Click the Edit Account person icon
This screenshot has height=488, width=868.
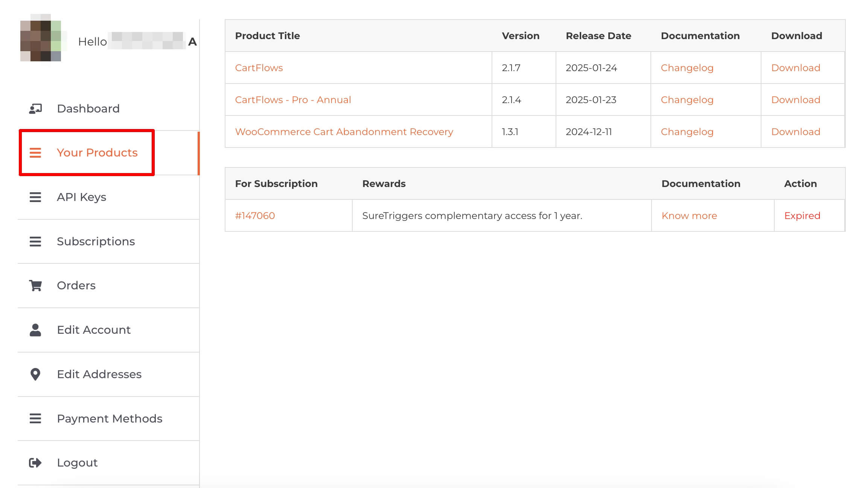click(35, 330)
